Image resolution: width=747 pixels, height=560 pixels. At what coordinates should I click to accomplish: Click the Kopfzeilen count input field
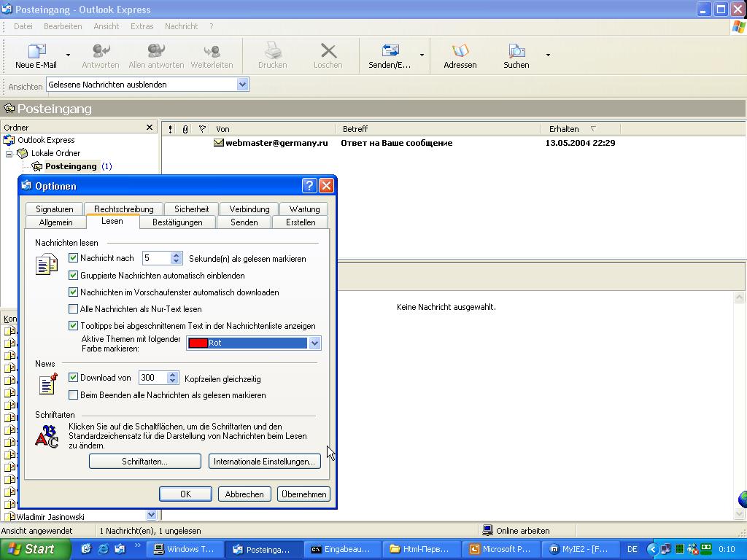[153, 378]
